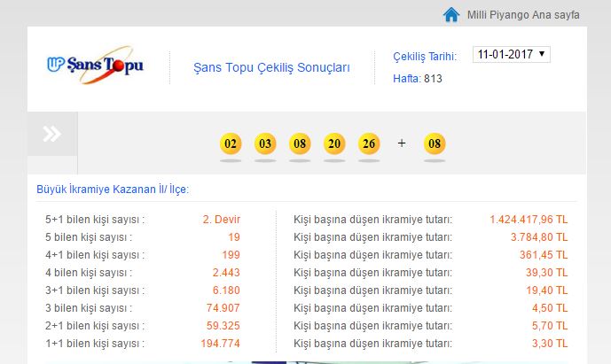
Task: Click the bonus ball 08 after the plus sign
Action: [x=435, y=143]
